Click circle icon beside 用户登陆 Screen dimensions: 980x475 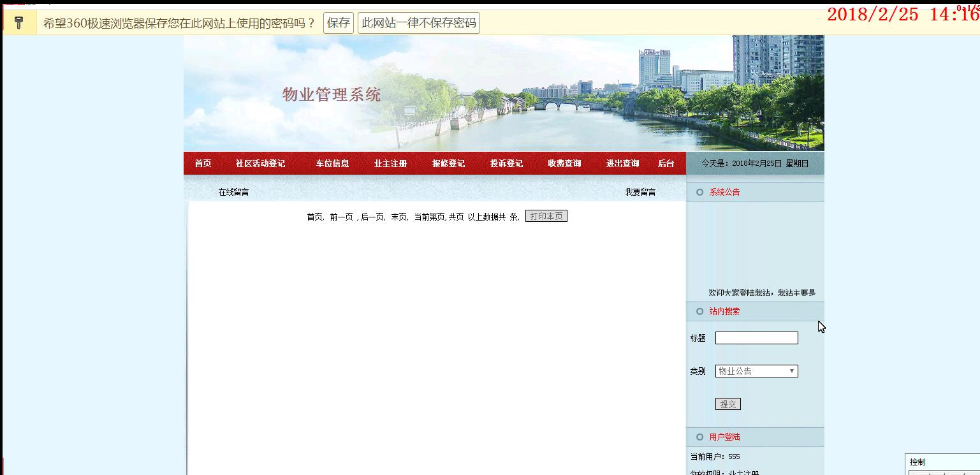[x=700, y=437]
